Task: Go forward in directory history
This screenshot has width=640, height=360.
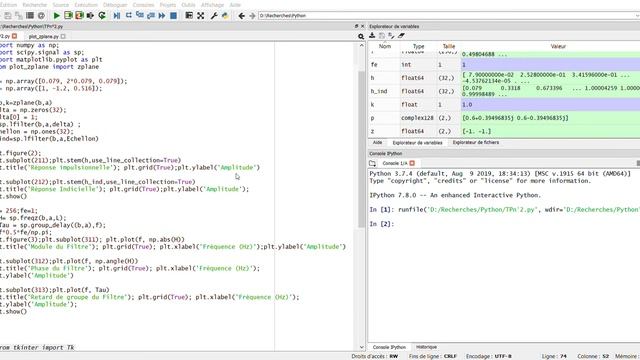Action: point(252,16)
